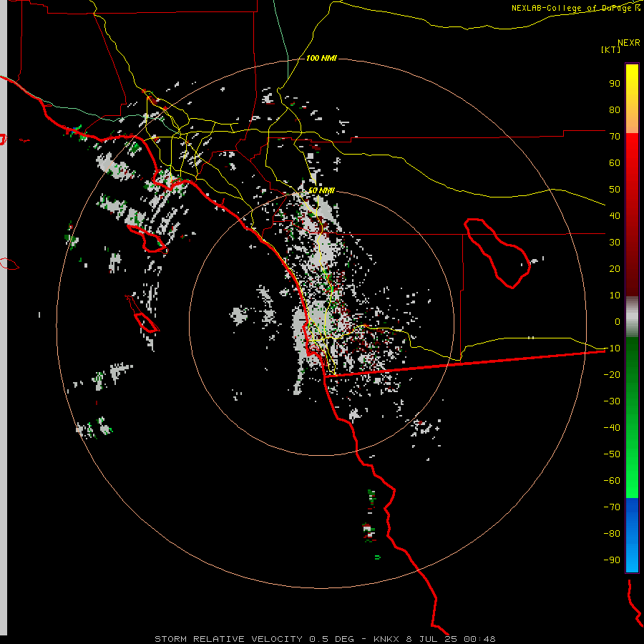Pick the bright red segment near 70
The height and width of the screenshot is (644, 644).
632,144
